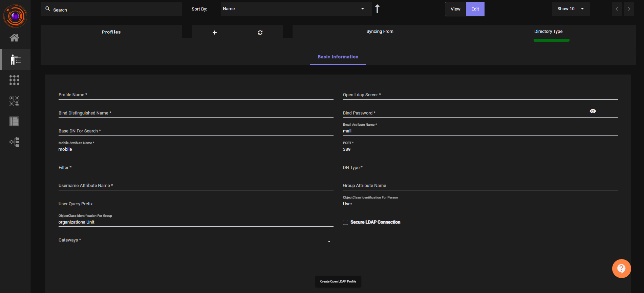Open the grid nodes sidebar icon

coord(14,80)
